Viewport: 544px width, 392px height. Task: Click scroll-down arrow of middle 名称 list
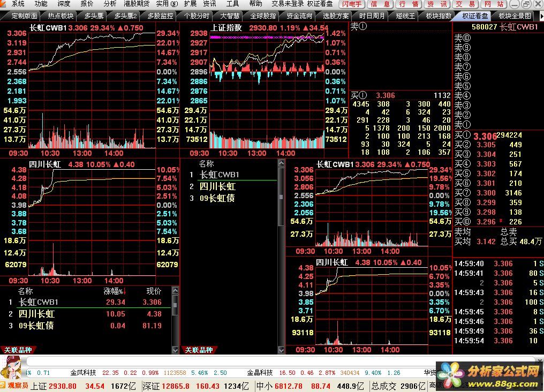(x=281, y=350)
